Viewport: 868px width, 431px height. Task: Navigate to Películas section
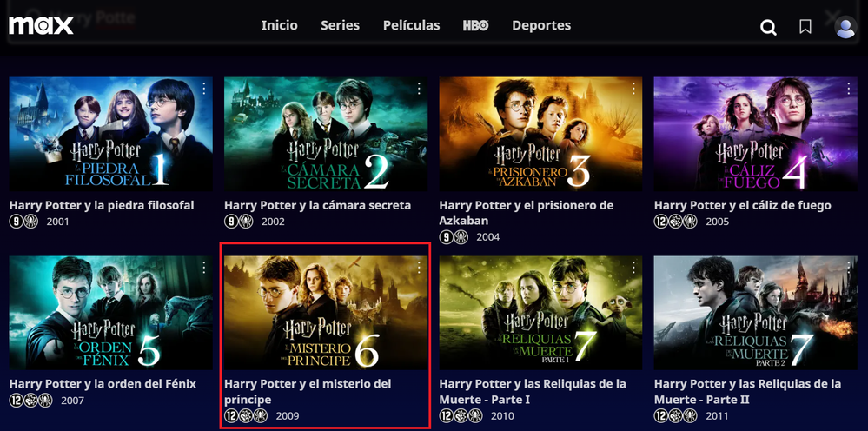(x=411, y=25)
